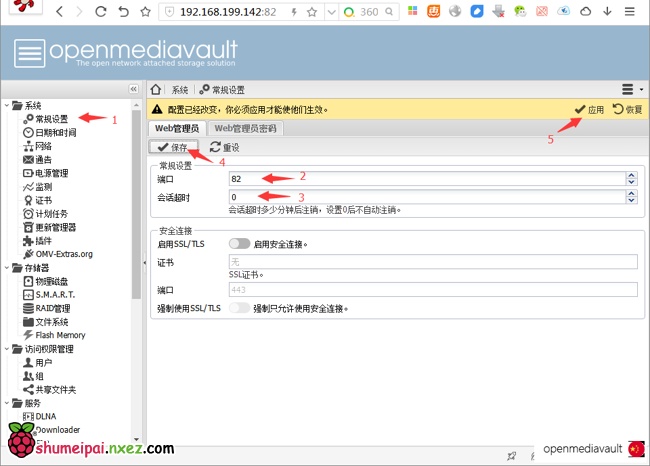
Task: Collapse the 存储器 tree section
Action: coord(6,268)
